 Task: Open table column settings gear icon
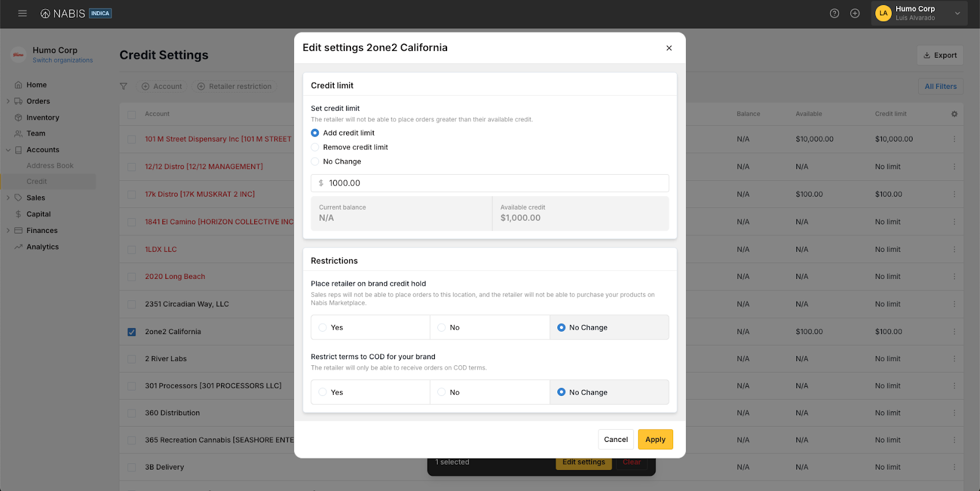954,114
